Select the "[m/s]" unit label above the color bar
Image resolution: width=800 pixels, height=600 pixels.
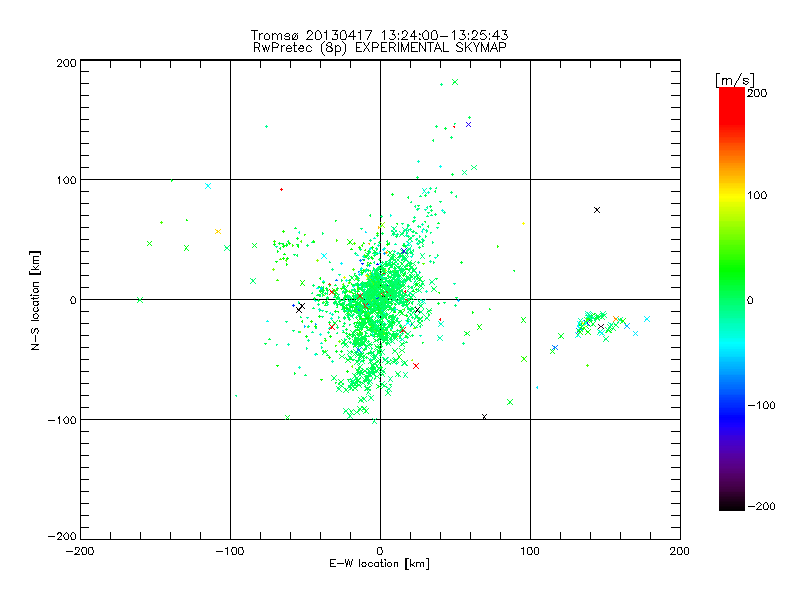click(735, 80)
